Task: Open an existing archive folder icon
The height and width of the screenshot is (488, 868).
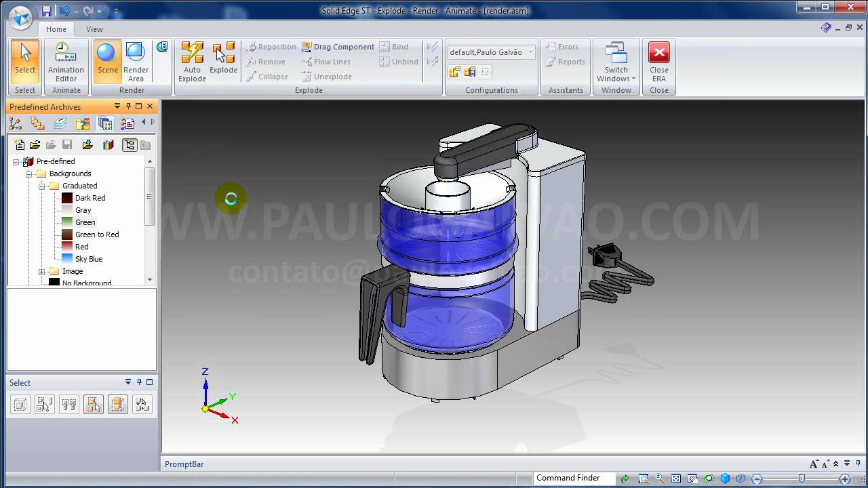Action: (x=35, y=144)
